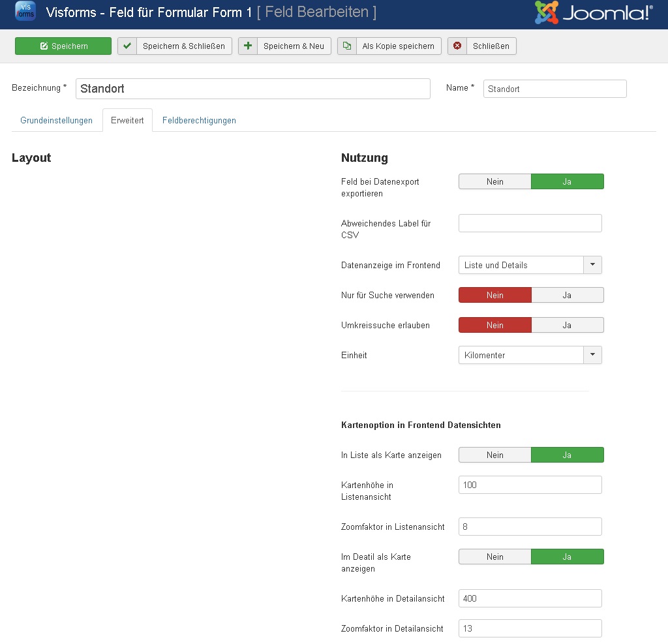Open the Einheit dropdown arrow icon

coord(592,355)
